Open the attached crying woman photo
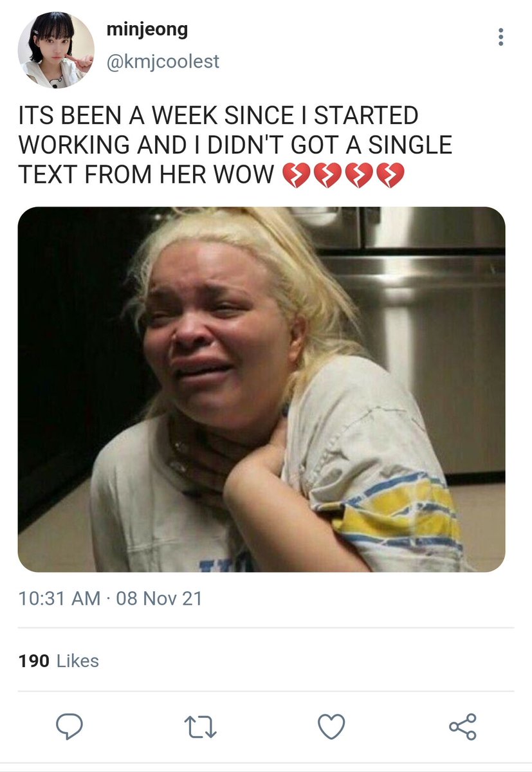This screenshot has height=772, width=532. (x=261, y=389)
